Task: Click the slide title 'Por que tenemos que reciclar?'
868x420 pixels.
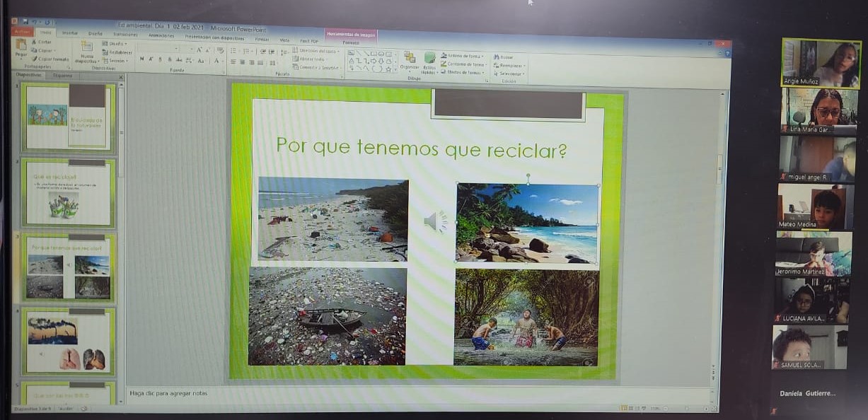Action: (x=422, y=147)
